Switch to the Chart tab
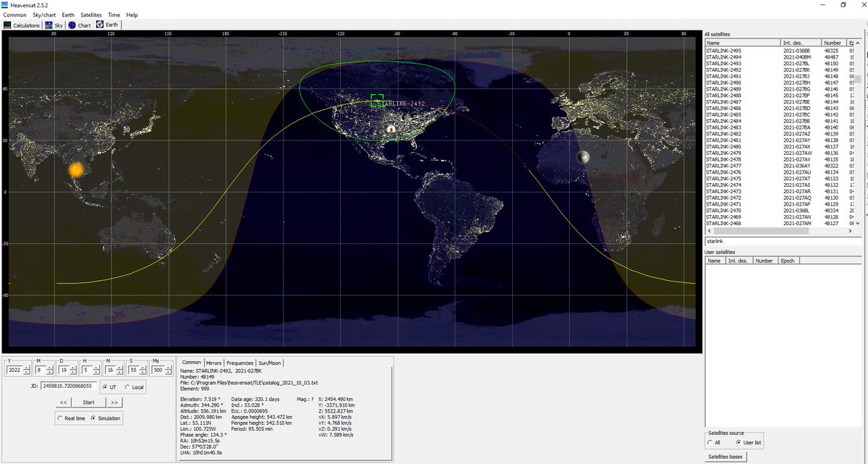868x464 pixels. coord(80,25)
